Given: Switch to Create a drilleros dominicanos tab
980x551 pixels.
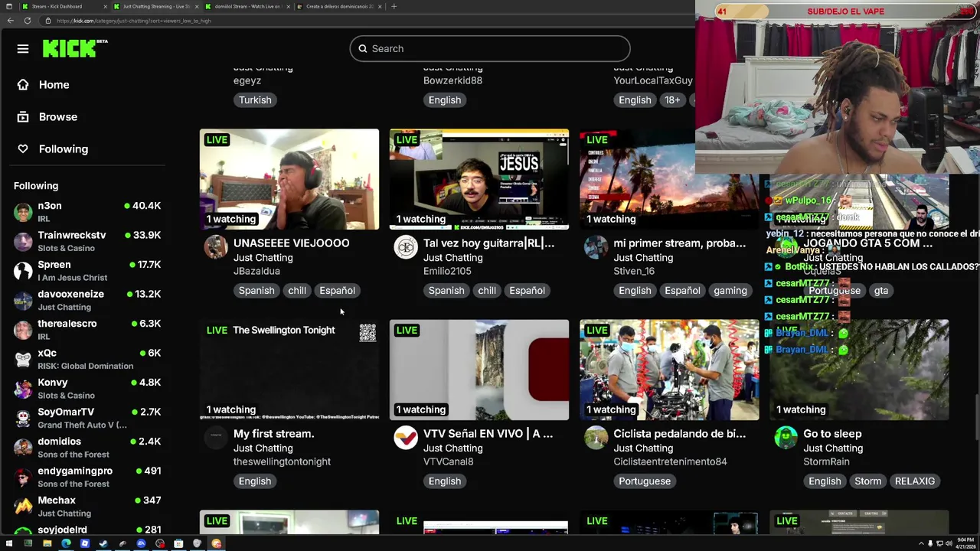Looking at the screenshot, I should (x=340, y=6).
